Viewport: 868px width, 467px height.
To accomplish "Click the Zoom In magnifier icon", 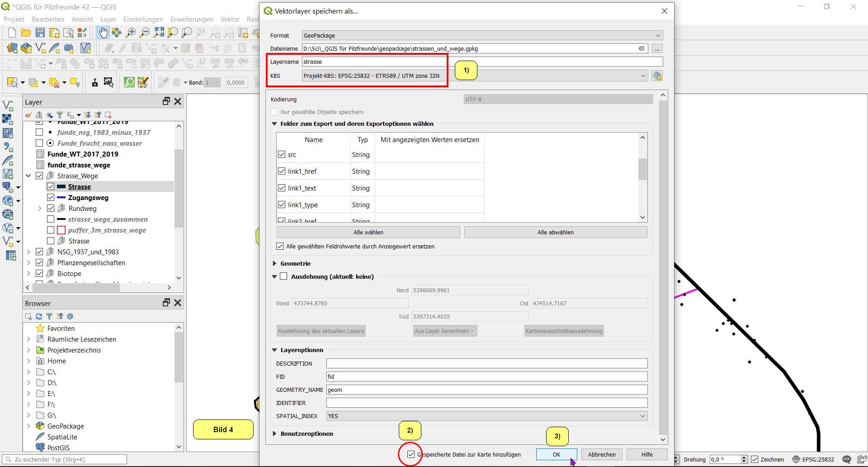I will coord(131,33).
